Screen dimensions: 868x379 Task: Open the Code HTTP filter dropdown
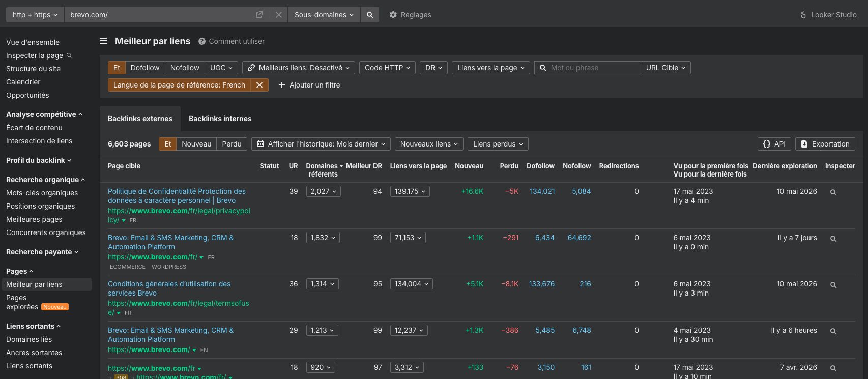[387, 68]
